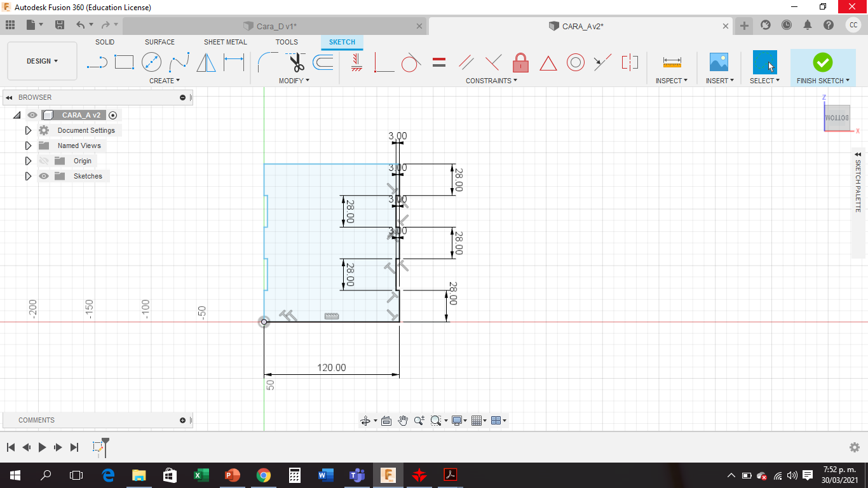Choose the Sketch Dimension tool

click(234, 62)
